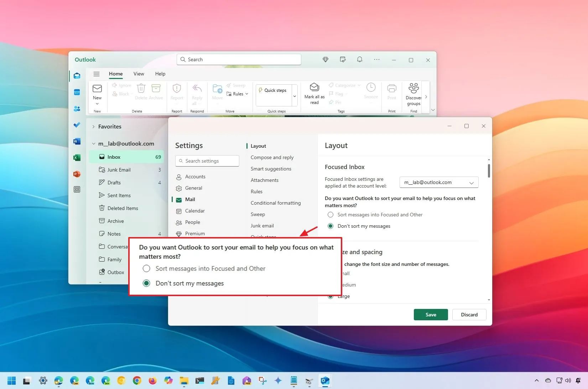Open Focused Inbox account dropdown m_lab@outlook.com

coord(439,183)
